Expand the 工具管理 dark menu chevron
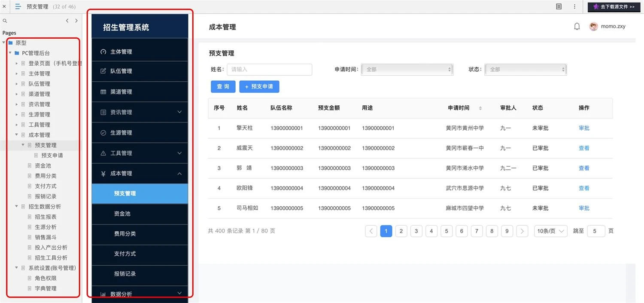 click(179, 153)
